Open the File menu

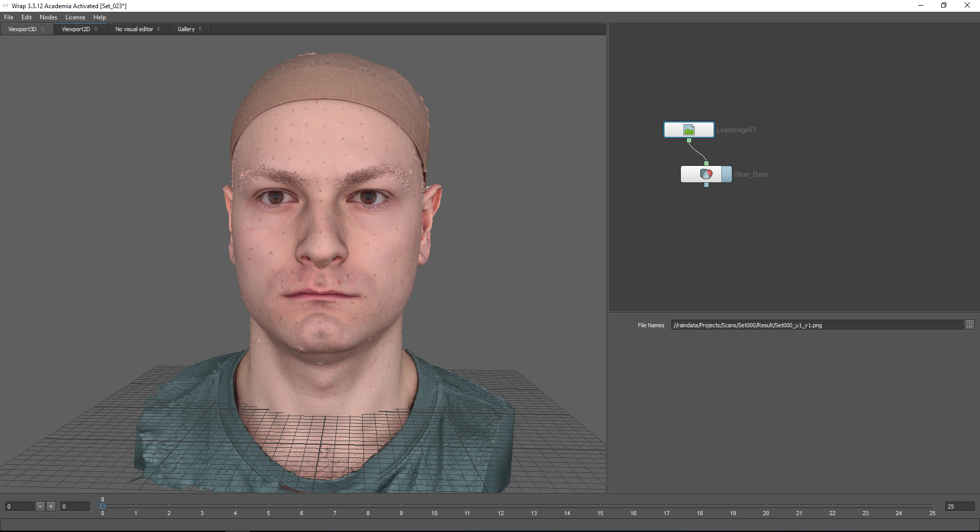click(9, 17)
